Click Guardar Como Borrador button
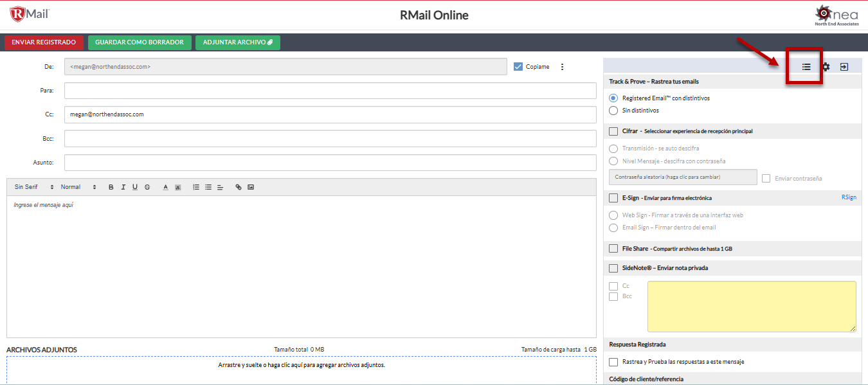Viewport: 868px width, 385px height. coord(140,42)
